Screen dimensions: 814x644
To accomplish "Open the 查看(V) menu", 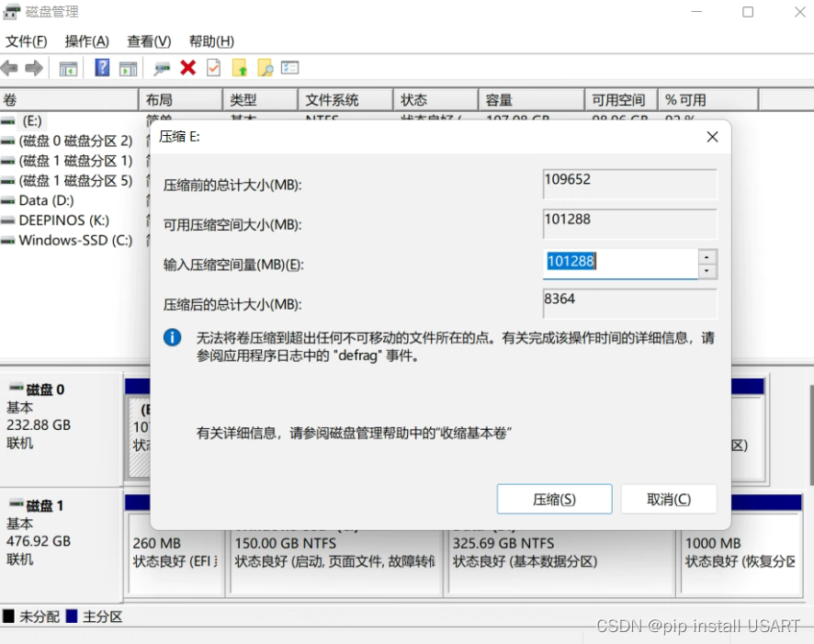I will coord(147,41).
